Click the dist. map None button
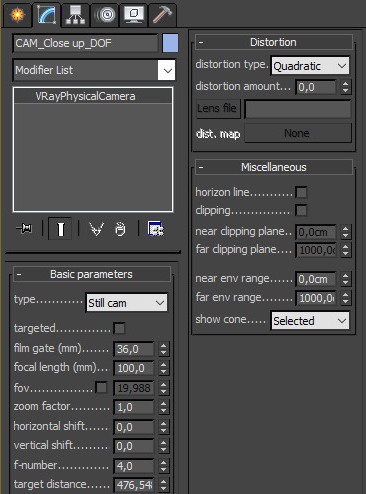Screen dimensions: 366x494 298,133
